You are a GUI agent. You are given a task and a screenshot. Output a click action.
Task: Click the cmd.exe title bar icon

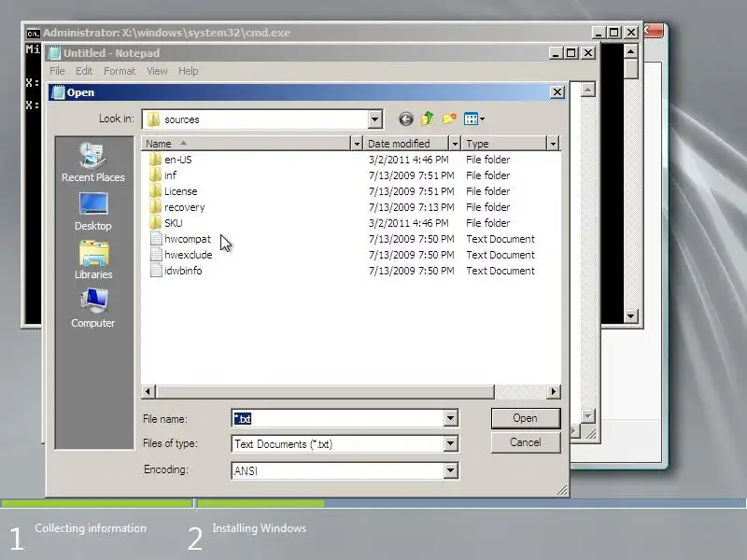[x=33, y=33]
